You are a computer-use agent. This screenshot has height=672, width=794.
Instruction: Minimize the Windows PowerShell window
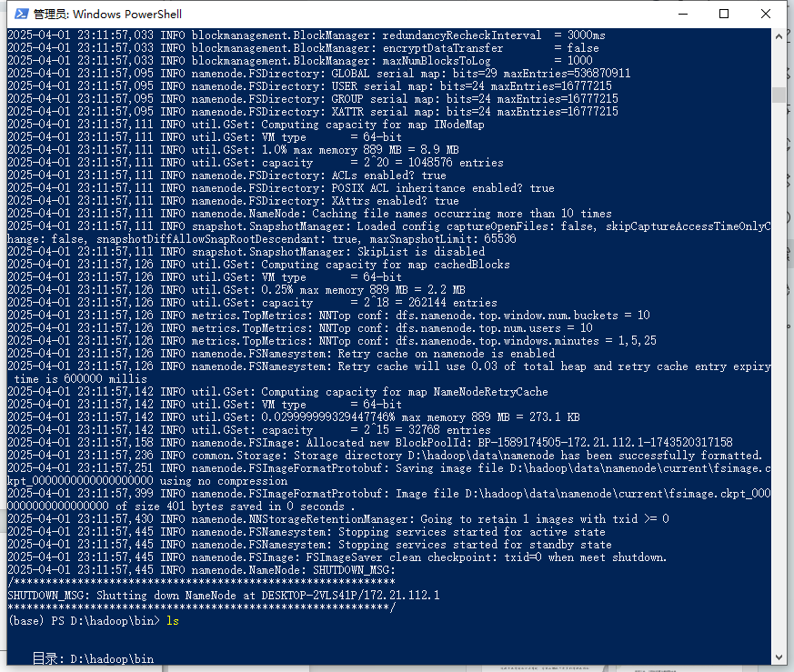coord(683,14)
